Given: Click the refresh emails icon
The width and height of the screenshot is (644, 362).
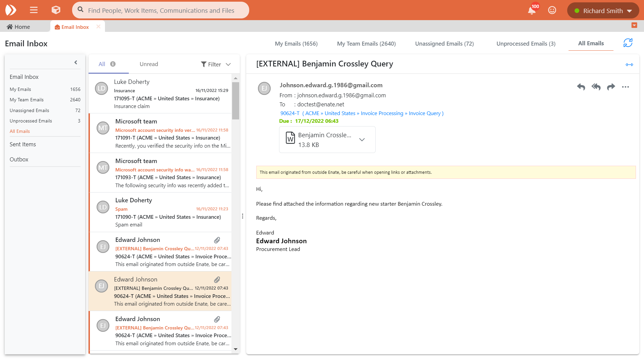Looking at the screenshot, I should (628, 43).
